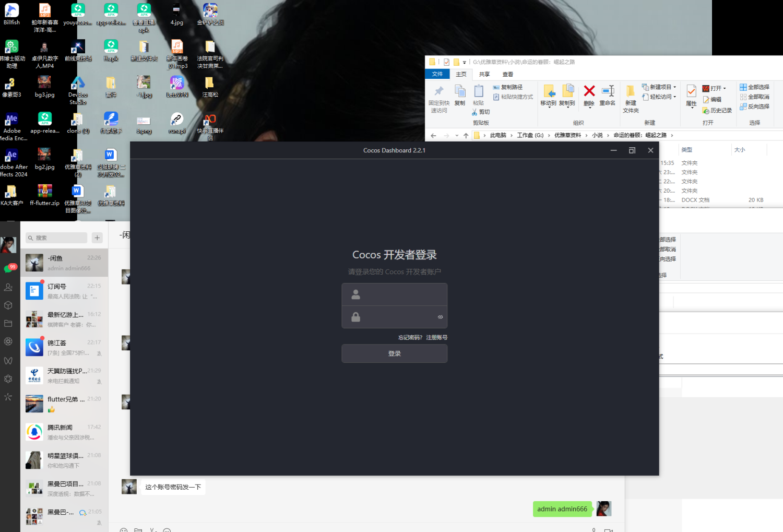Expand the Open (打开) dropdown arrow
Image resolution: width=783 pixels, height=532 pixels.
coord(726,88)
